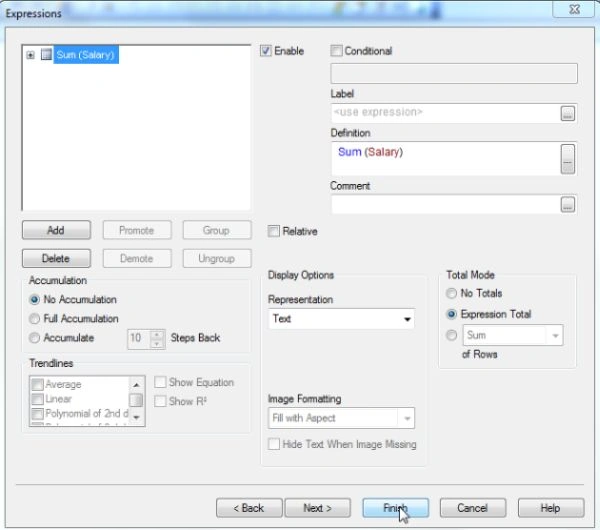The width and height of the screenshot is (600, 530).
Task: Check the Linear trendline option
Action: click(x=38, y=399)
